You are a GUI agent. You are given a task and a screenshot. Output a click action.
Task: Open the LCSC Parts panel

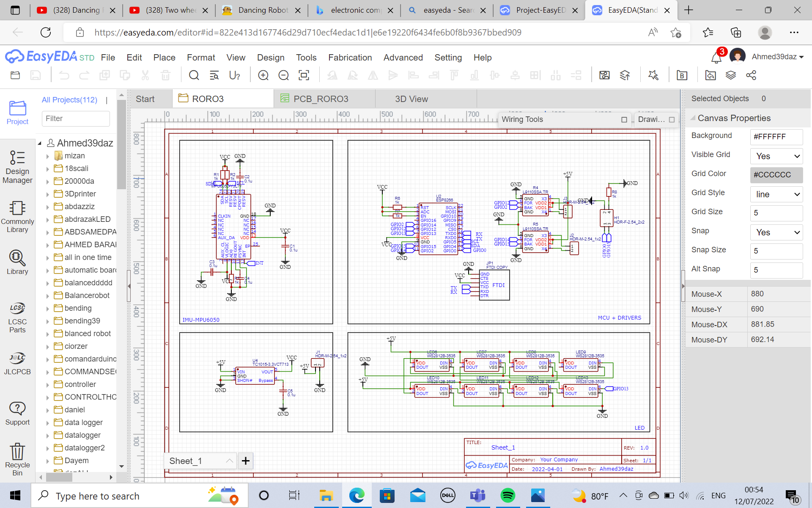tap(17, 317)
